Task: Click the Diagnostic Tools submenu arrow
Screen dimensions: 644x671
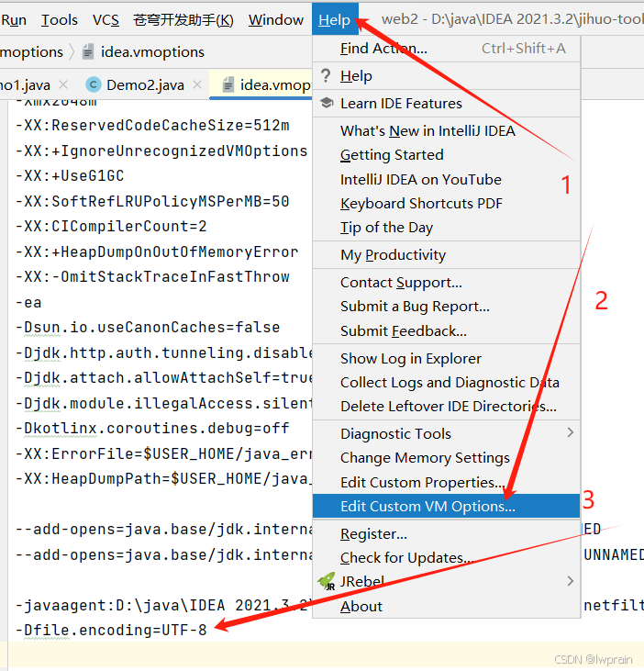Action: tap(570, 432)
